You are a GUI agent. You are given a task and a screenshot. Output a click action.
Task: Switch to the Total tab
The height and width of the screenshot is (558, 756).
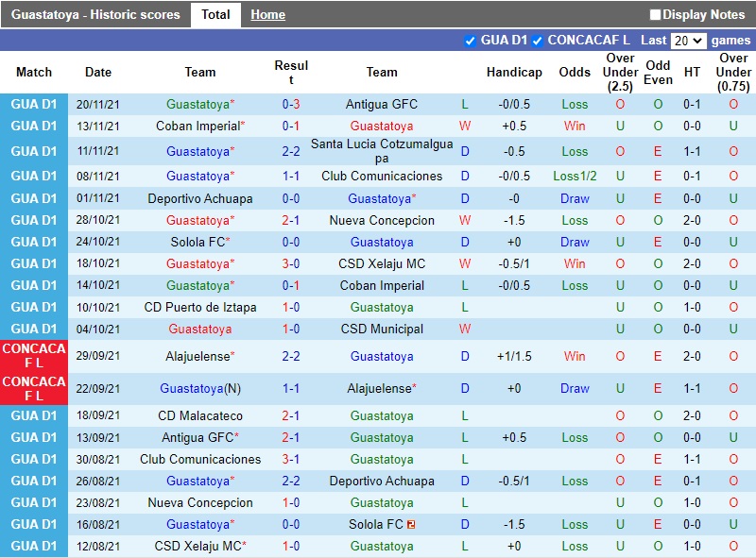pyautogui.click(x=215, y=15)
